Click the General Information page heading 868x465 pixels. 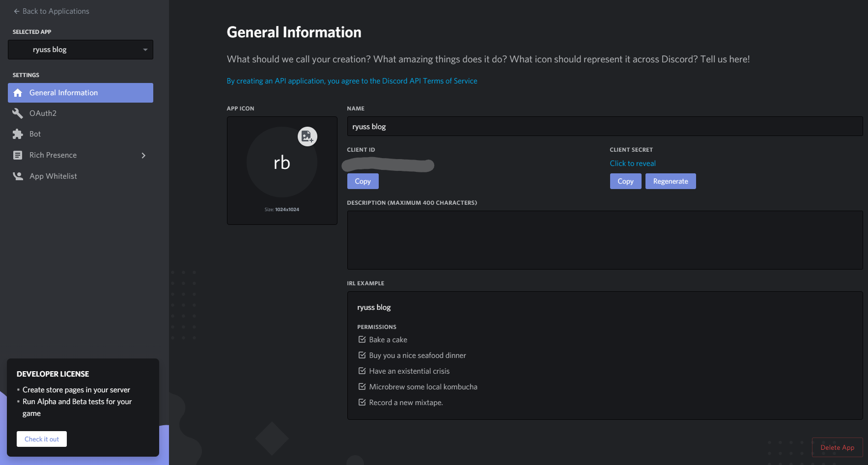[x=294, y=32]
